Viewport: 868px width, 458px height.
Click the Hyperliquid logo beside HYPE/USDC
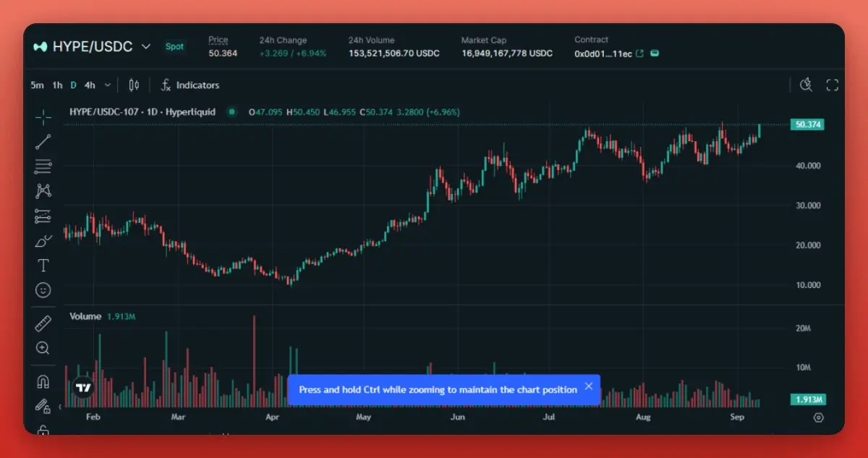[41, 46]
